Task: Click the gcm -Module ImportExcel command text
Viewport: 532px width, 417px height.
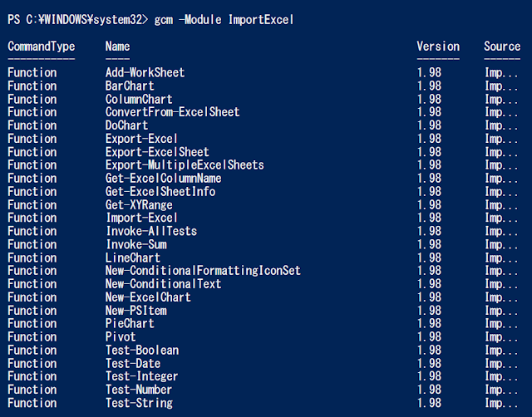Action: 224,20
